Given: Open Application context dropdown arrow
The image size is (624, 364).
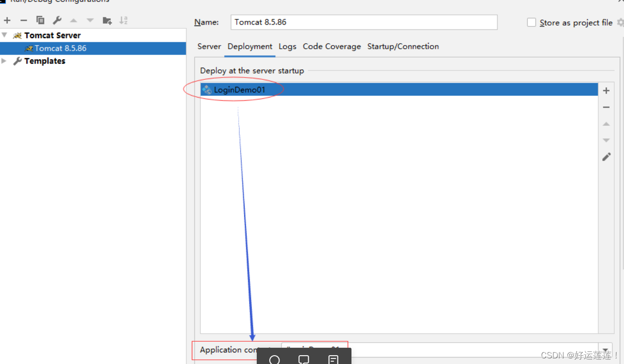Looking at the screenshot, I should 605,350.
